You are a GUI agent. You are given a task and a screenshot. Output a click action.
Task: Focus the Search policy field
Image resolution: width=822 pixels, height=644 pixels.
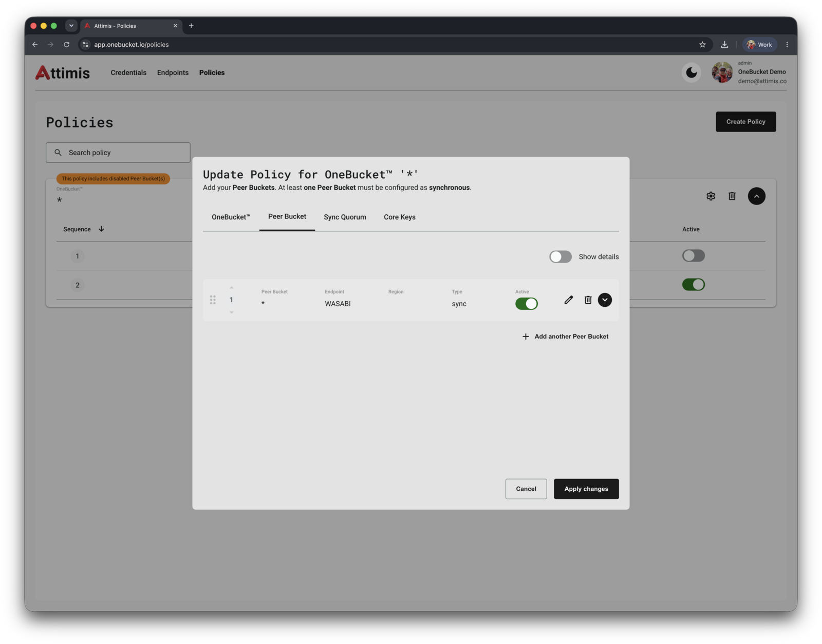(118, 153)
